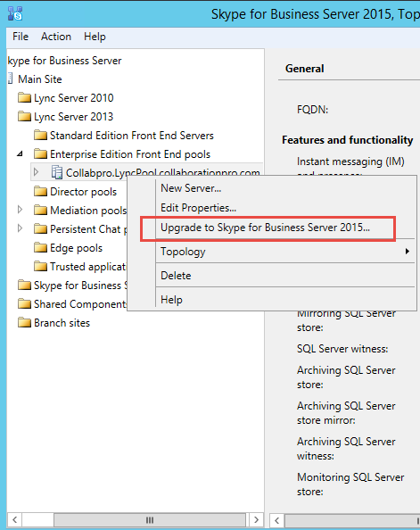This screenshot has height=530, width=420.
Task: Open the Action menu
Action: point(56,37)
